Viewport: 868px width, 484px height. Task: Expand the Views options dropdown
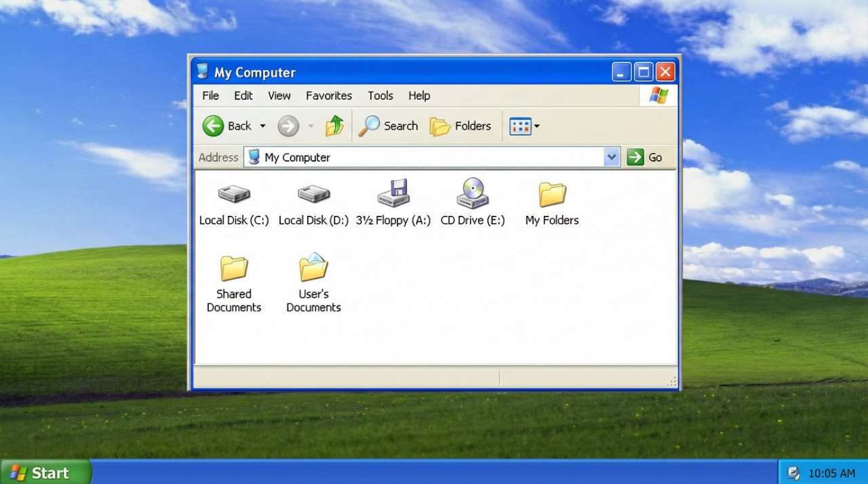536,126
